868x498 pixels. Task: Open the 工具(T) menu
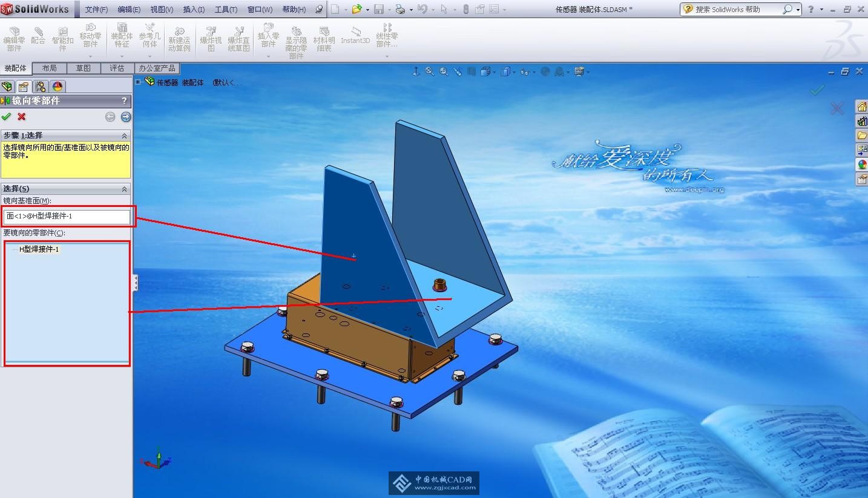[x=226, y=10]
